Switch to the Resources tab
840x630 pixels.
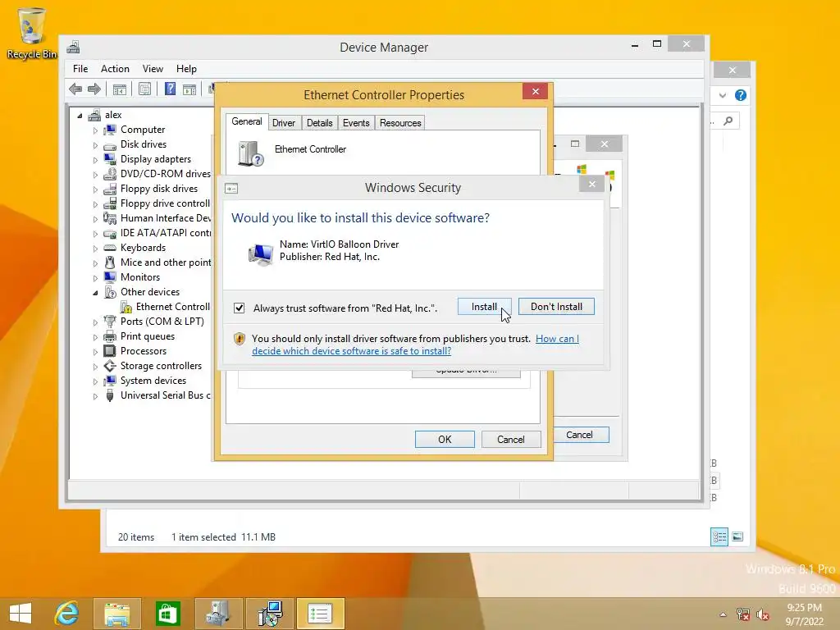400,123
